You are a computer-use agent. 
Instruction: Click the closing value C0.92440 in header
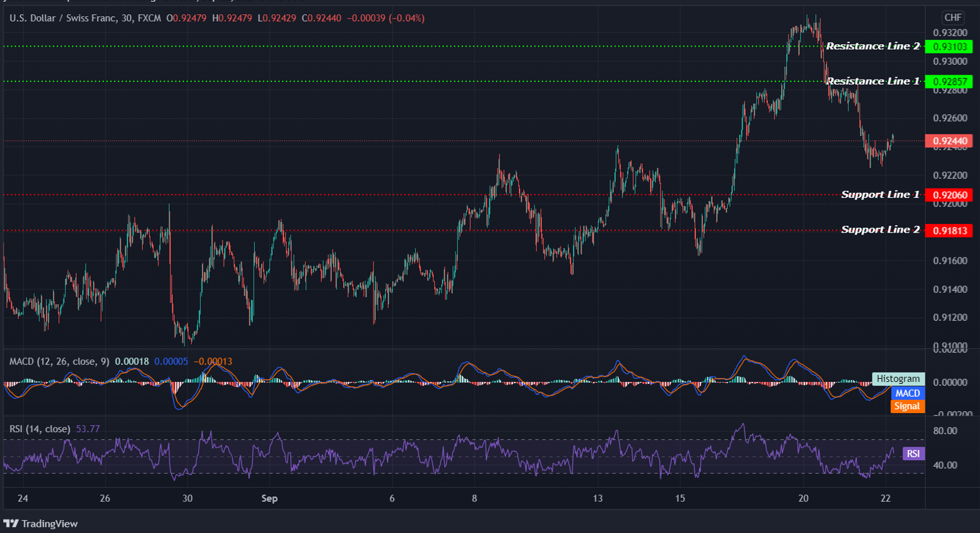click(321, 18)
